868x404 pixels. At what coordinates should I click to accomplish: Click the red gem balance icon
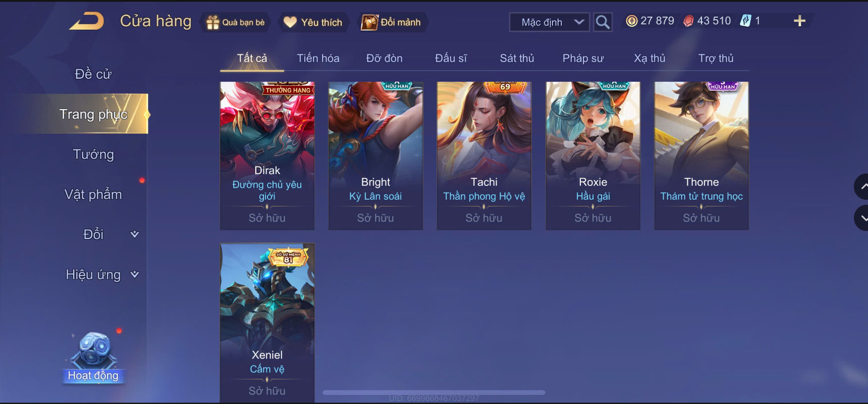coord(688,21)
